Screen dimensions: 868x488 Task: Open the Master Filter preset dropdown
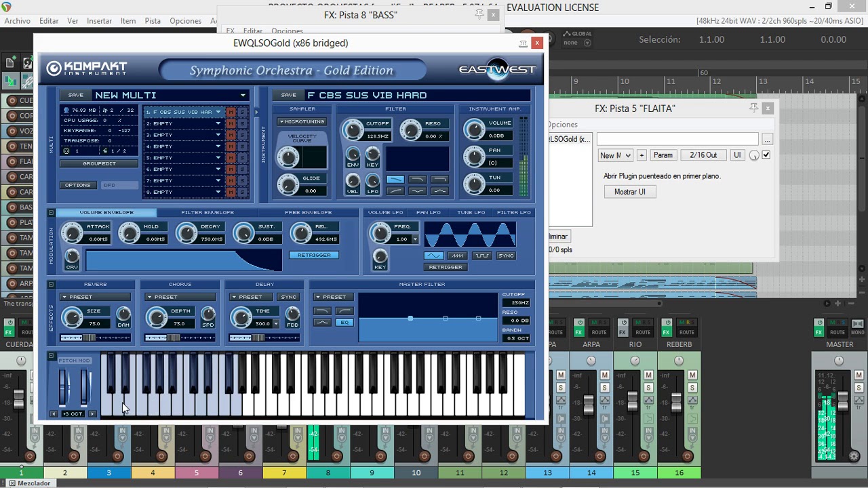click(x=333, y=297)
